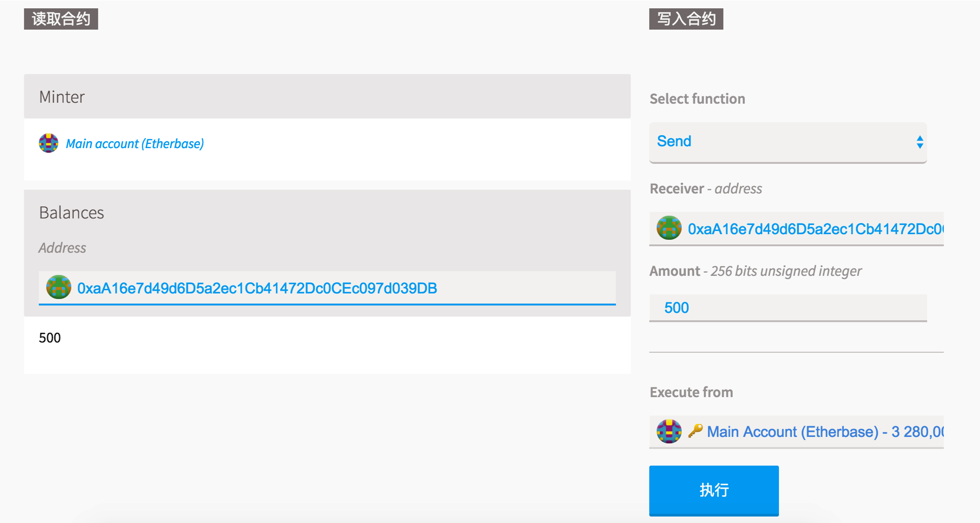
Task: Click the 500 balance result value
Action: 50,338
